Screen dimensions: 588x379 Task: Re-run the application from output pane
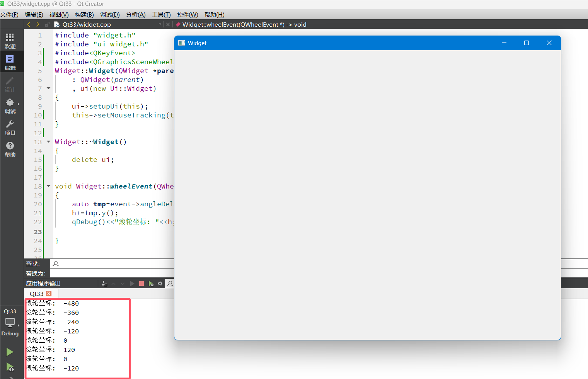(132, 284)
